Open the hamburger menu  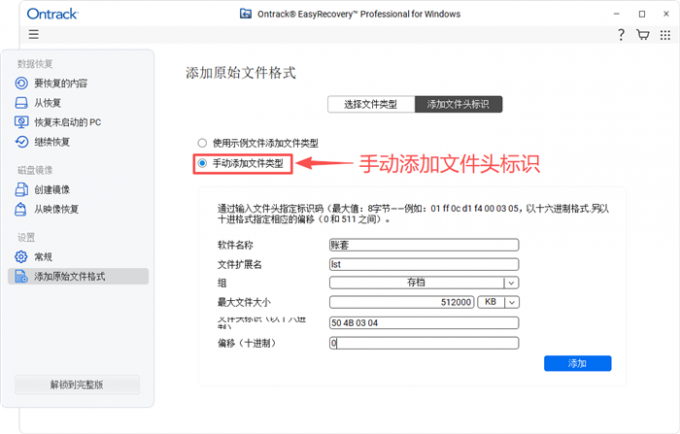click(33, 34)
